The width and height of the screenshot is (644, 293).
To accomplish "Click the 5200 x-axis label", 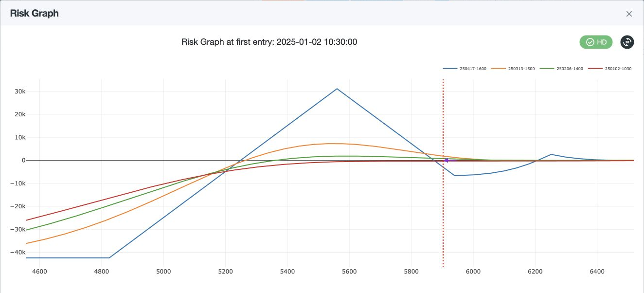I will (226, 272).
